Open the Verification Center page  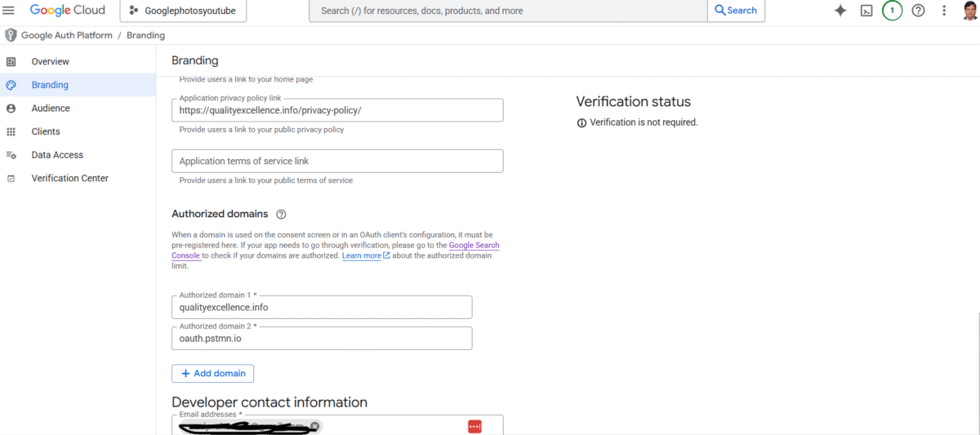[x=69, y=178]
